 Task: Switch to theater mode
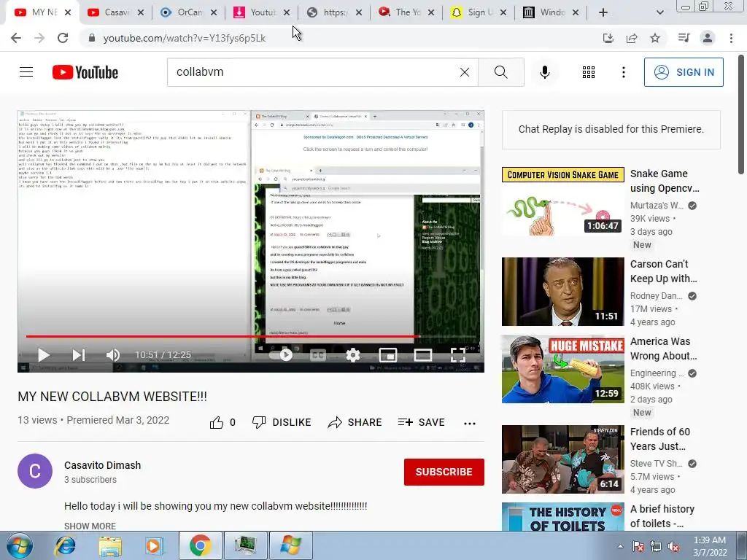423,355
